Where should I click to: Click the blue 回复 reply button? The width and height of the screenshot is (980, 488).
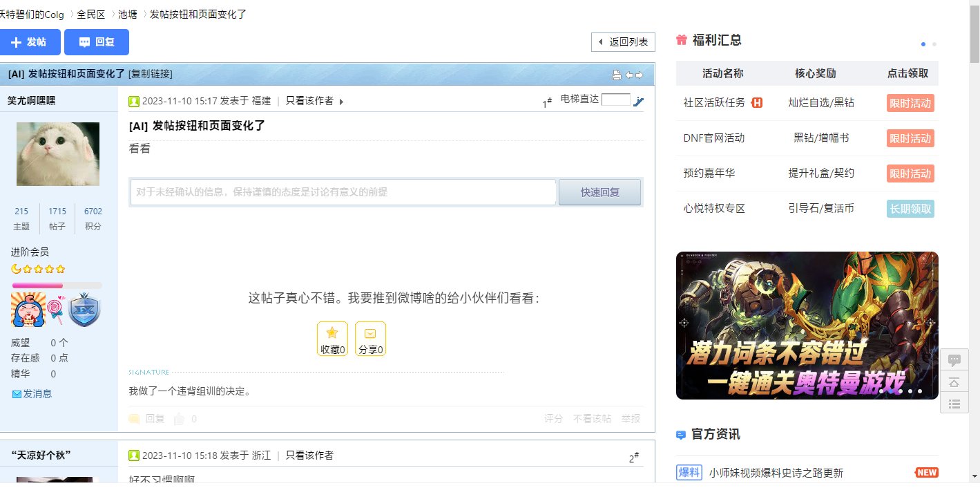point(97,42)
